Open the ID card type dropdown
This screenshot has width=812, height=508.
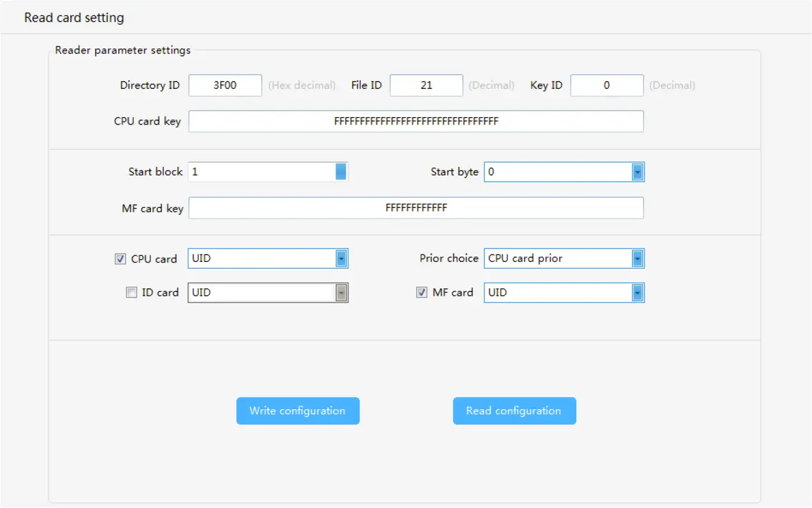341,293
